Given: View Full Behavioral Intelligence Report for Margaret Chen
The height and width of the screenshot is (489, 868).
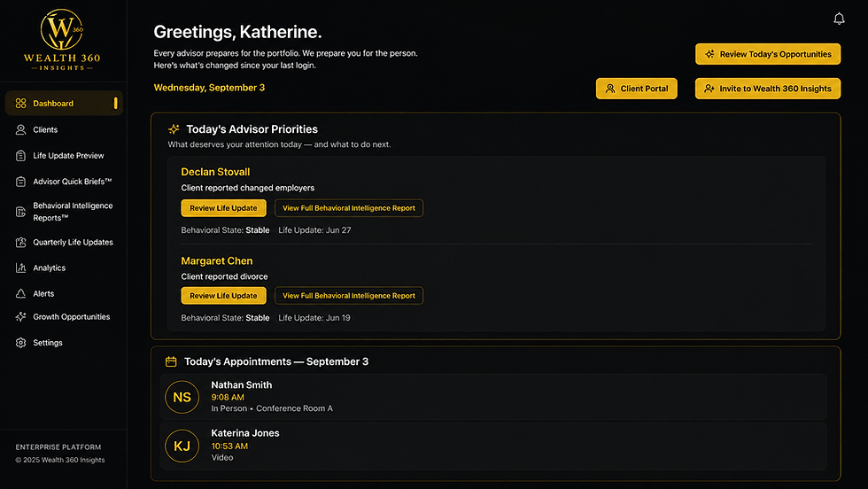Looking at the screenshot, I should click(349, 296).
